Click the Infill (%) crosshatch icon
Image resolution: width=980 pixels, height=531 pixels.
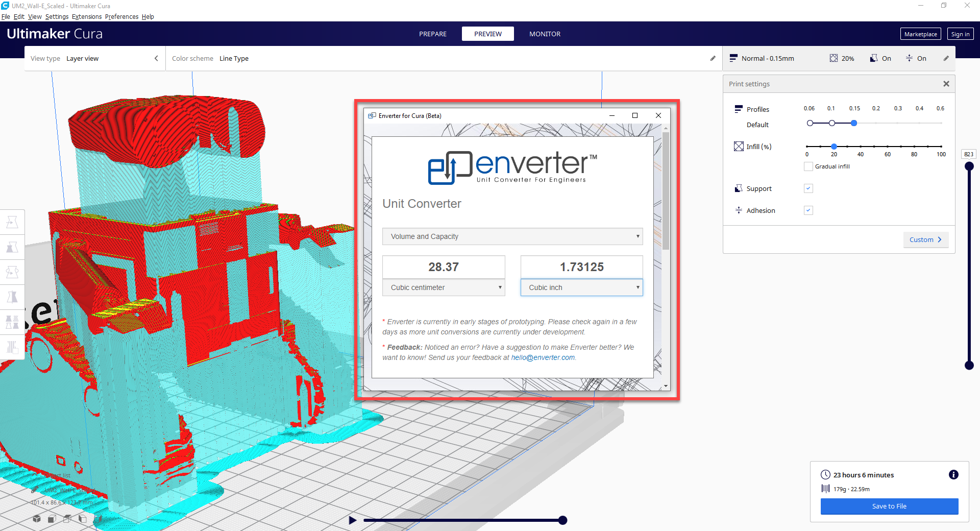739,147
